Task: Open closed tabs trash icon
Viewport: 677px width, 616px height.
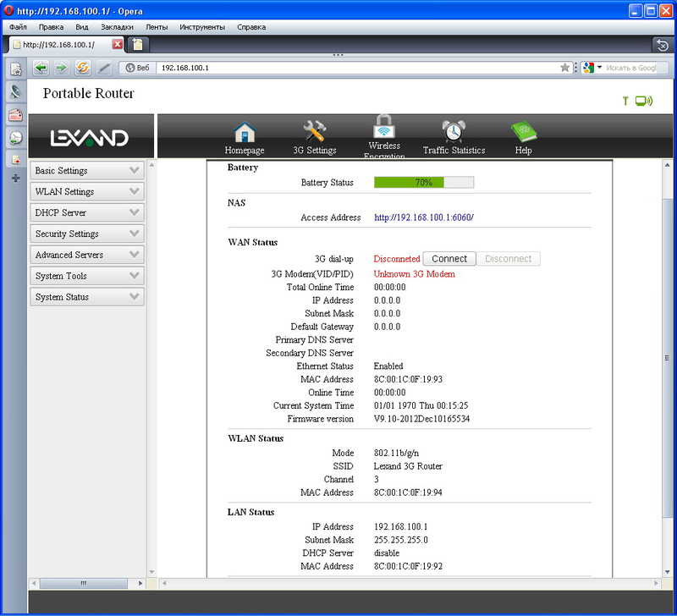Action: coord(663,45)
